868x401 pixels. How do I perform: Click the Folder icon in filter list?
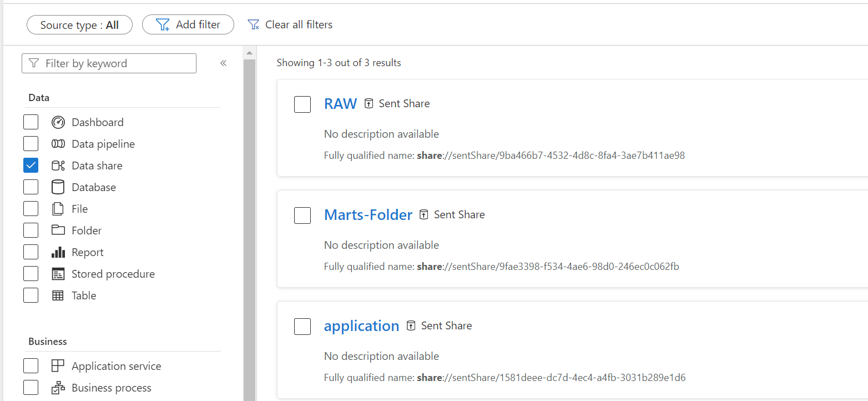click(x=58, y=230)
